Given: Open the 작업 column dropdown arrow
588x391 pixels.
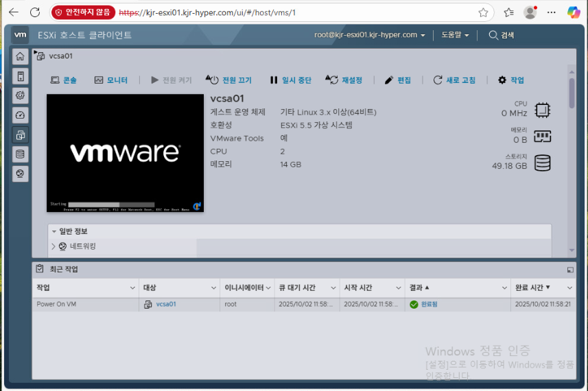Looking at the screenshot, I should point(132,288).
